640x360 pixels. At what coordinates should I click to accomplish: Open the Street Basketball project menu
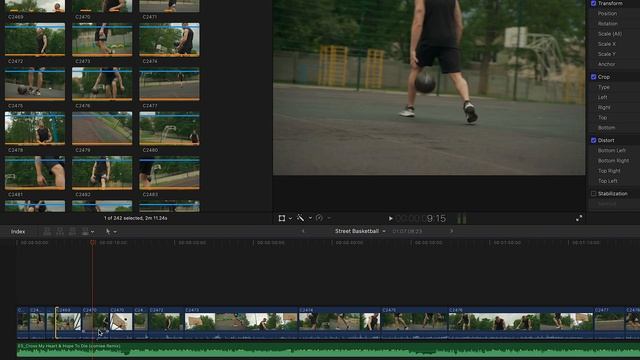pos(360,231)
